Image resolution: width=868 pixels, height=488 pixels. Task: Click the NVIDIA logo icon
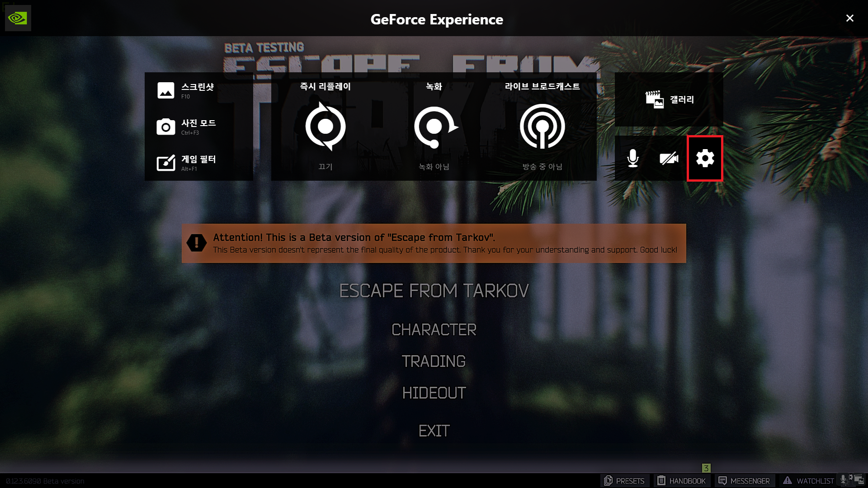coord(18,18)
